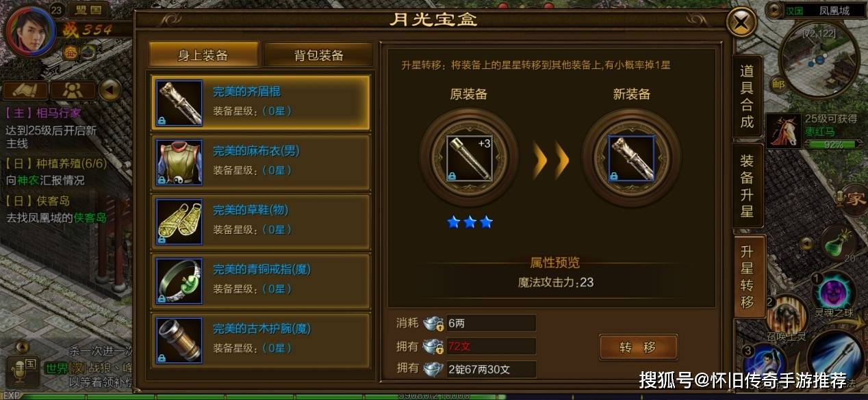The width and height of the screenshot is (868, 400).
Task: Expand the chat panel arrow
Action: [22, 347]
